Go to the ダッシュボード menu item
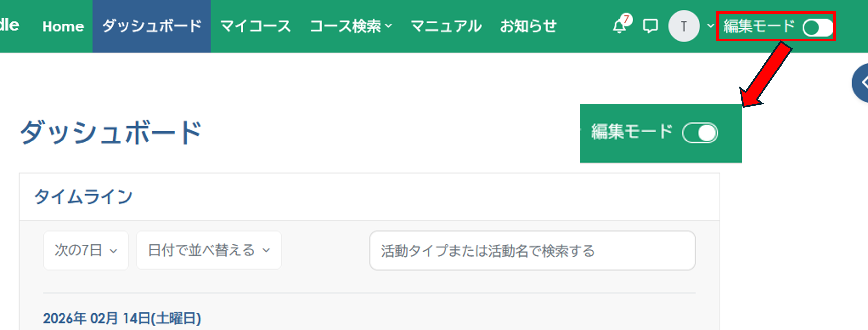The height and width of the screenshot is (330, 868). [152, 25]
